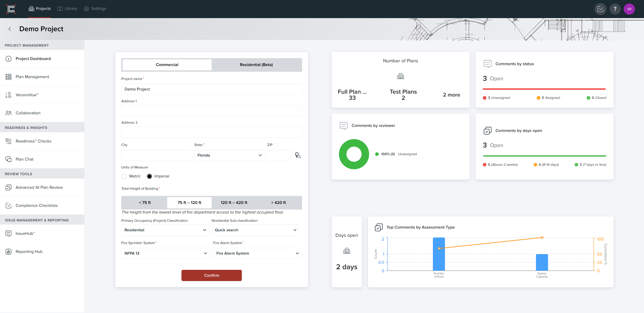Open VersionVue from the sidebar
644x313 pixels.
click(27, 95)
